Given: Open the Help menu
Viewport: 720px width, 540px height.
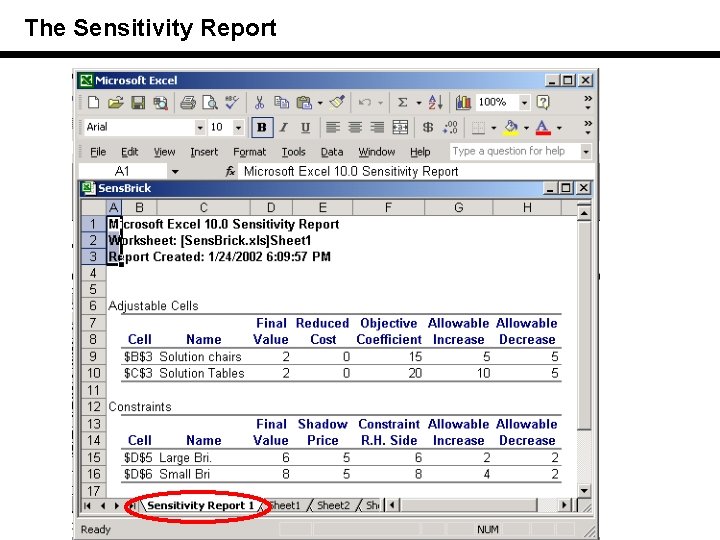Looking at the screenshot, I should click(x=420, y=152).
